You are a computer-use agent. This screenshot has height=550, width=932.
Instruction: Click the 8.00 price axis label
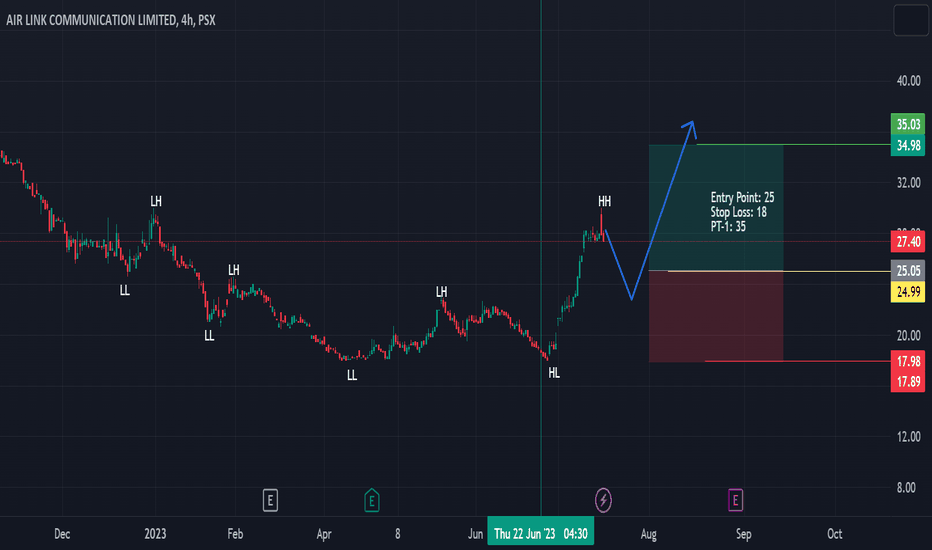pos(906,488)
